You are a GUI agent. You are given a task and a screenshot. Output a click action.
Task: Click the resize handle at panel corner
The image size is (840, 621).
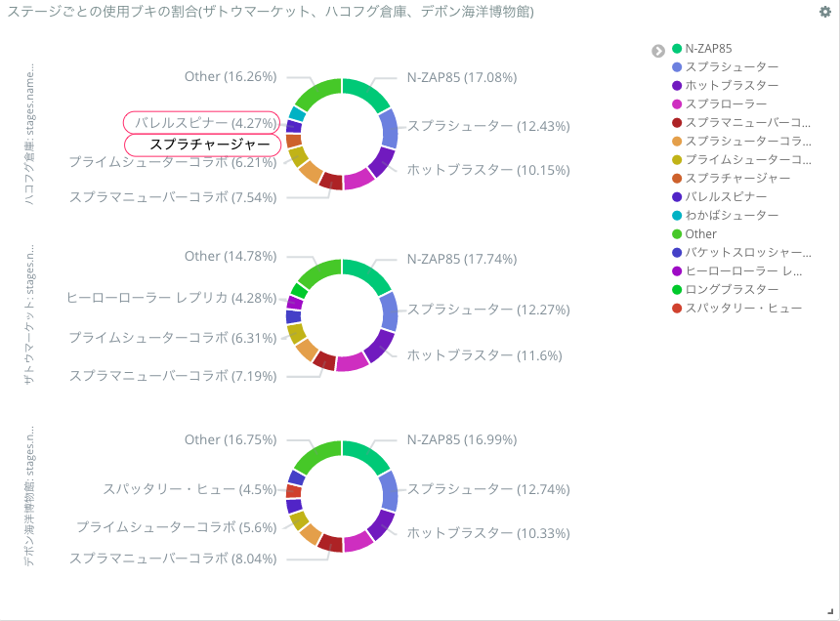pos(831,611)
